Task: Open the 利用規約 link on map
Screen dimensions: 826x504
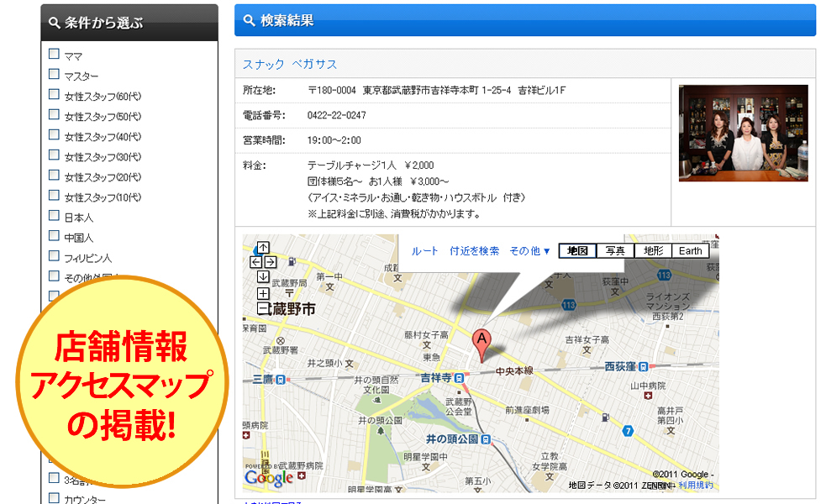Action: click(x=696, y=485)
